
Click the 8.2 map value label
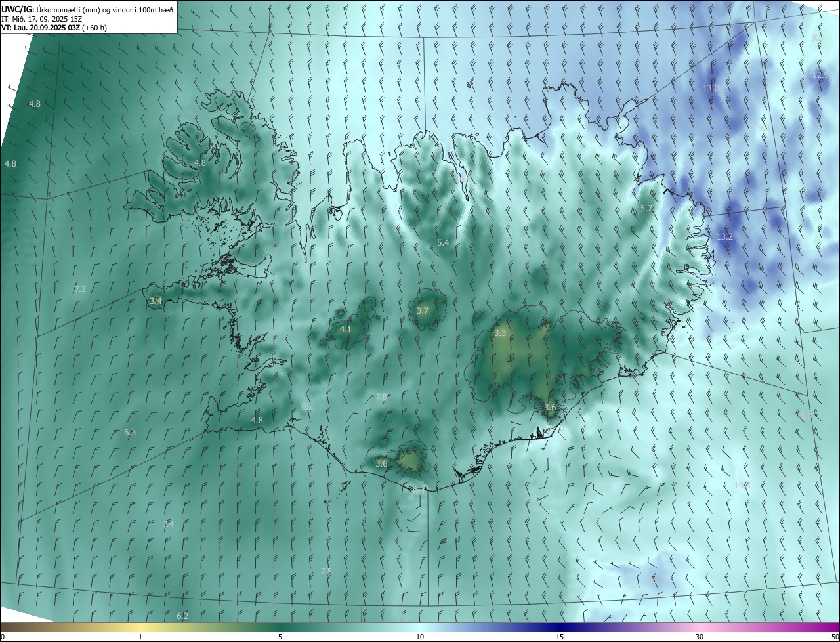307,407
